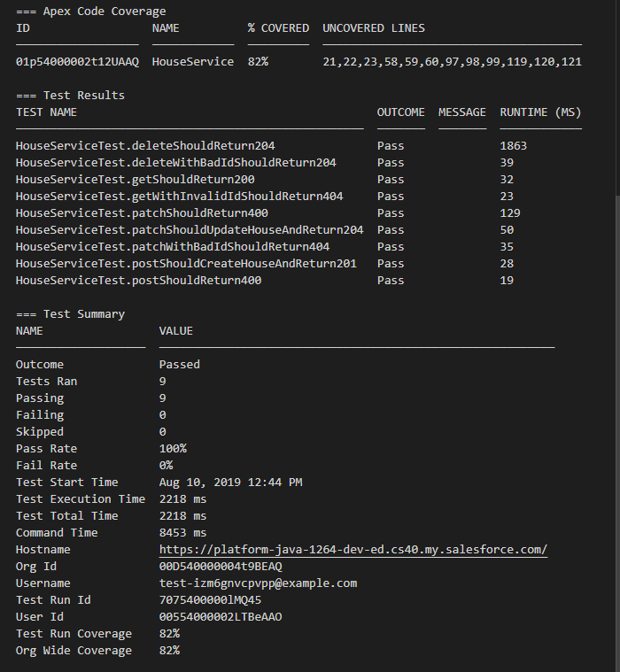Click the uncovered lines number list
This screenshot has height=672, width=620.
tap(452, 62)
